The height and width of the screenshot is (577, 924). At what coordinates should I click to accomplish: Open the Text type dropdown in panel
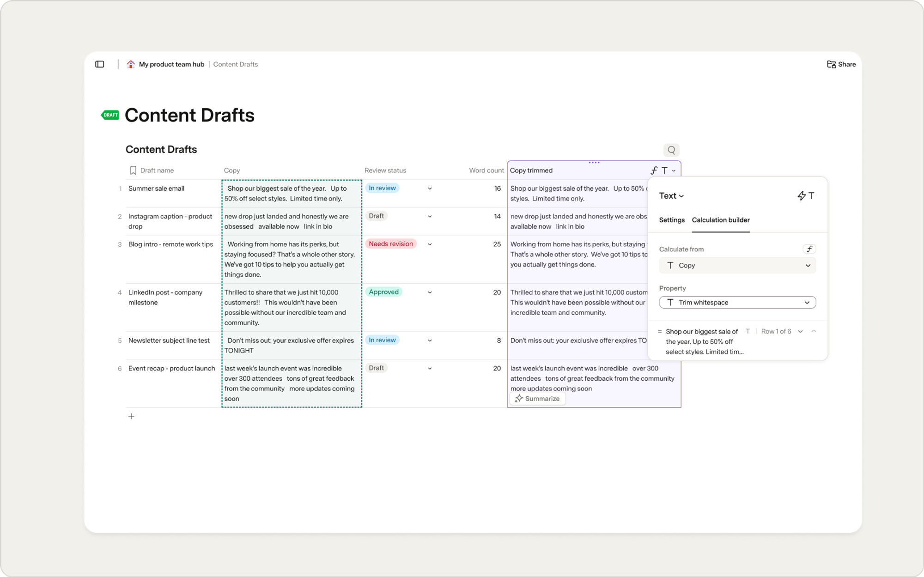tap(671, 196)
